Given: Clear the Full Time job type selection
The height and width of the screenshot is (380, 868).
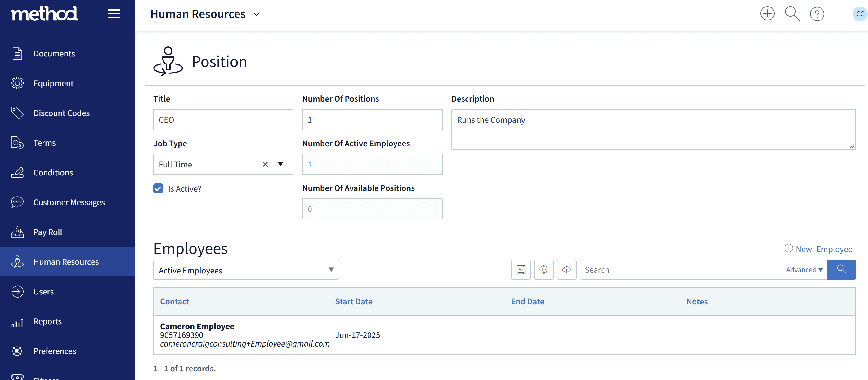Looking at the screenshot, I should coord(265,164).
